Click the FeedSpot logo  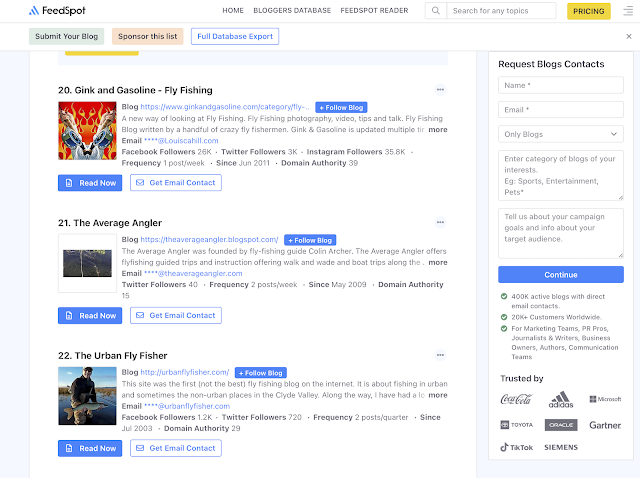[57, 11]
